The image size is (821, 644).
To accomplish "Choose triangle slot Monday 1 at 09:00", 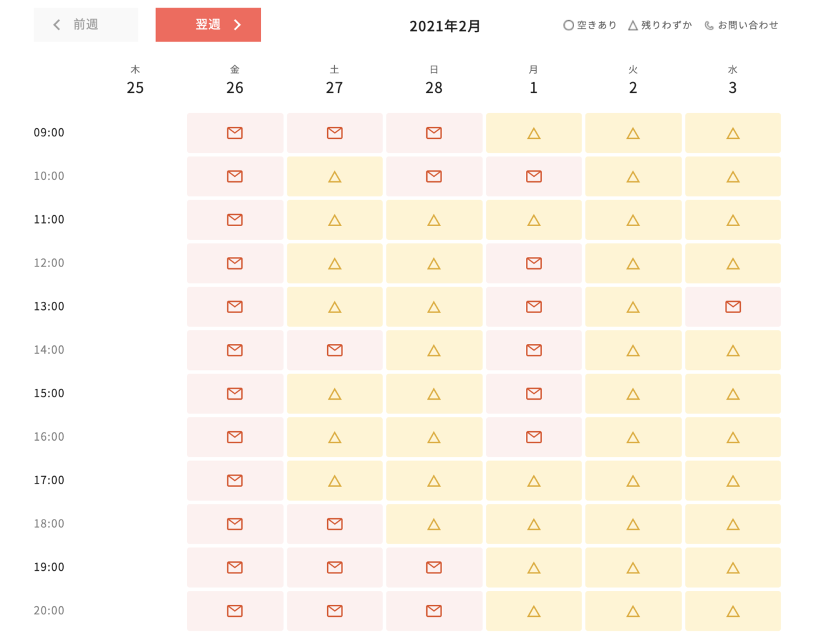I will coord(534,133).
